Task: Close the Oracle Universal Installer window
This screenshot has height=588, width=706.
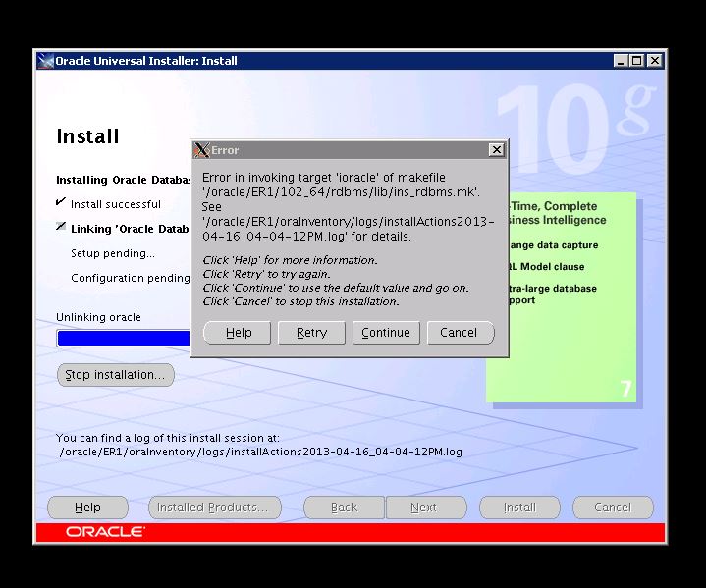Action: click(655, 60)
